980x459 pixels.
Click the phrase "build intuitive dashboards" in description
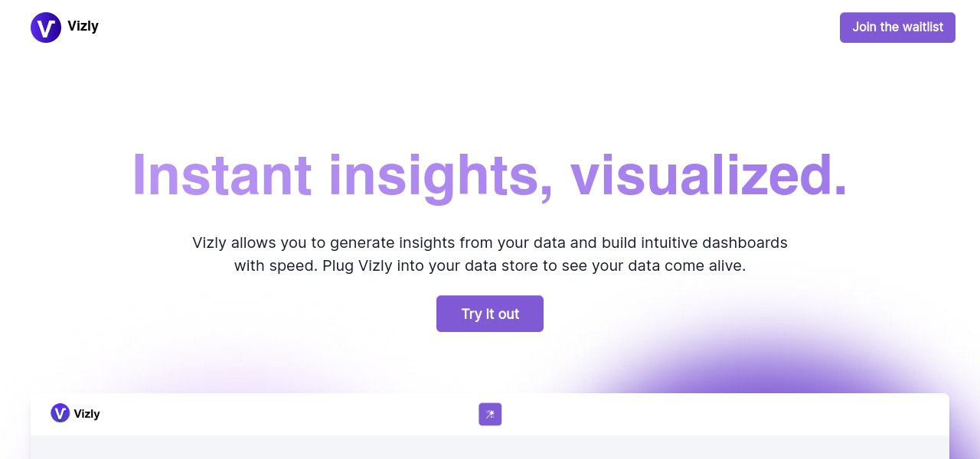click(x=694, y=243)
